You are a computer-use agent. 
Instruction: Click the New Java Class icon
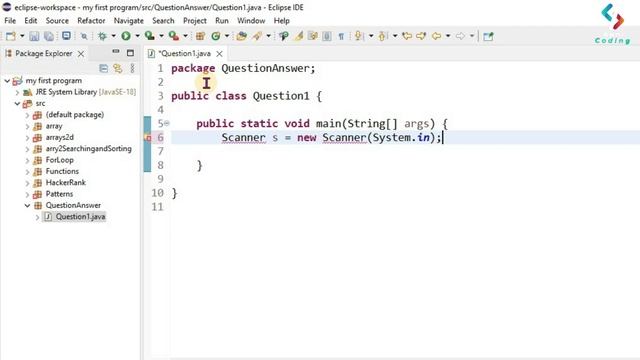pos(216,36)
